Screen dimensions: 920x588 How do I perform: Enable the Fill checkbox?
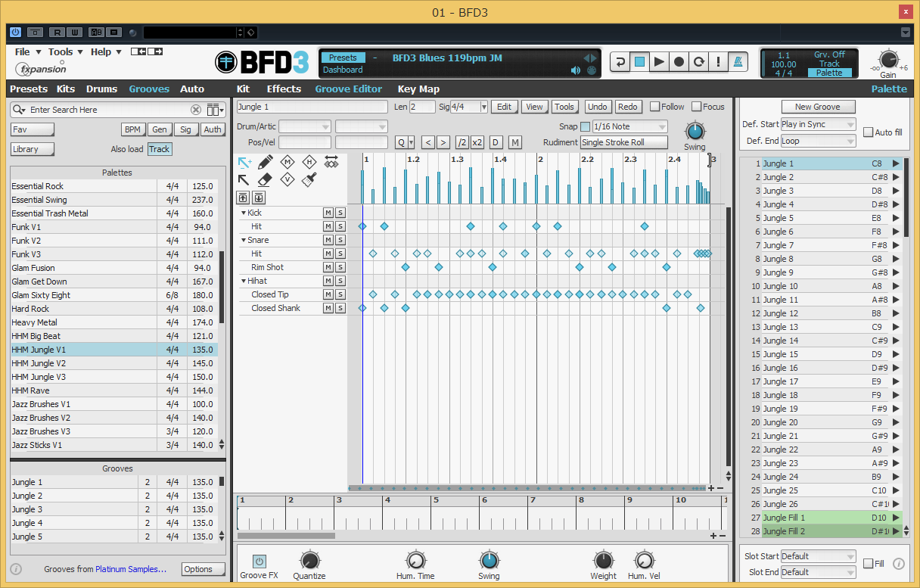869,564
